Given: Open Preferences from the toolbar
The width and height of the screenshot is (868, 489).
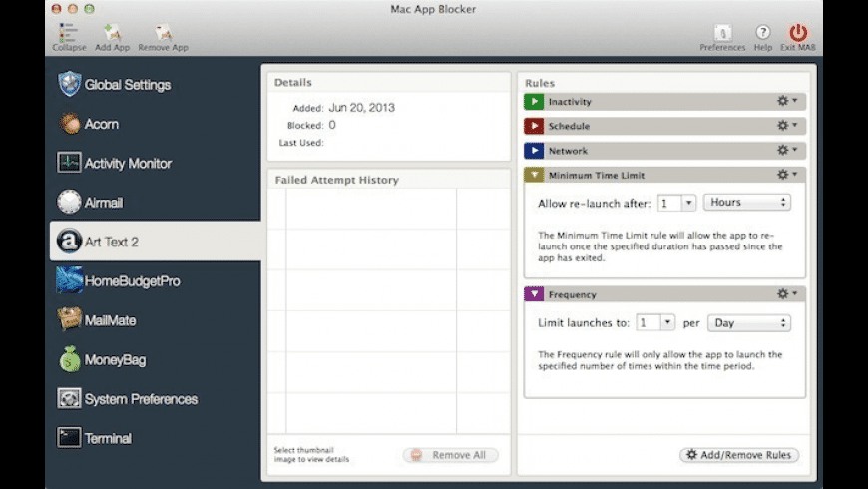Looking at the screenshot, I should click(x=722, y=33).
